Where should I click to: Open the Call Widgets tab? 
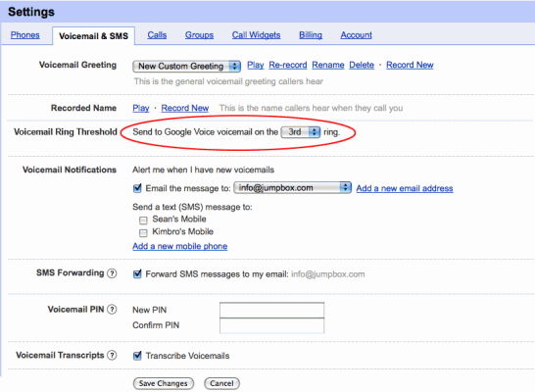click(257, 35)
